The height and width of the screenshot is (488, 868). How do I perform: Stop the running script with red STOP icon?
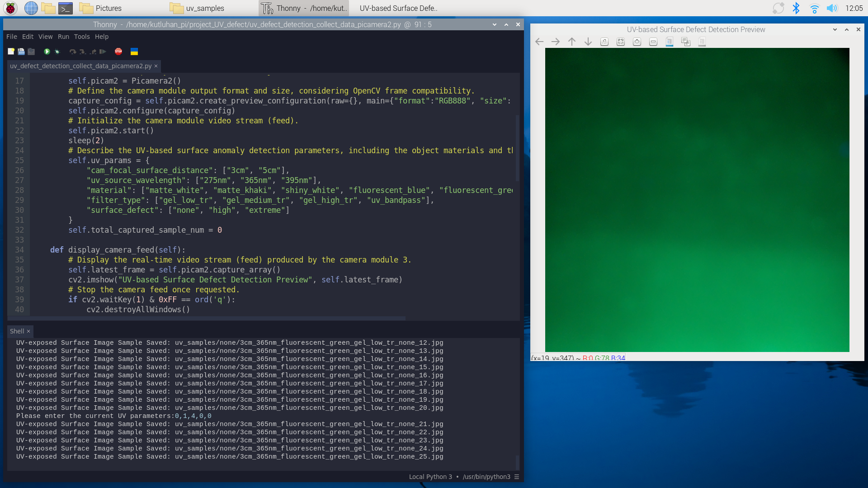point(118,52)
